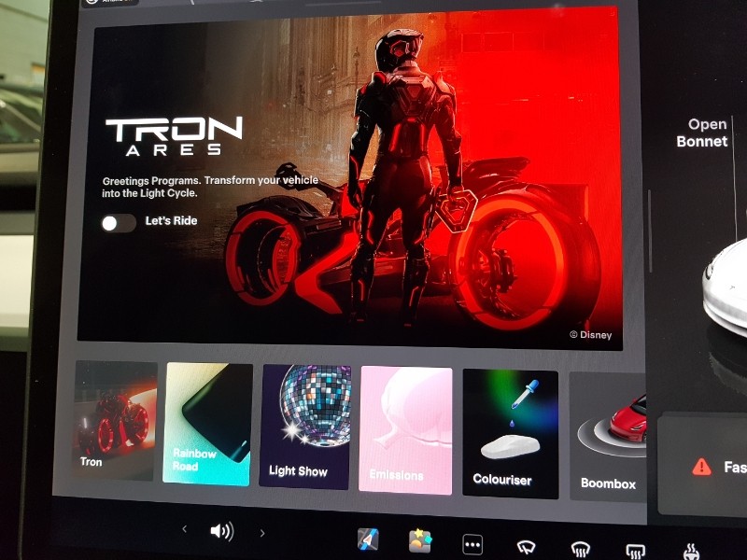Select the Rainbow Road tile

click(x=207, y=424)
